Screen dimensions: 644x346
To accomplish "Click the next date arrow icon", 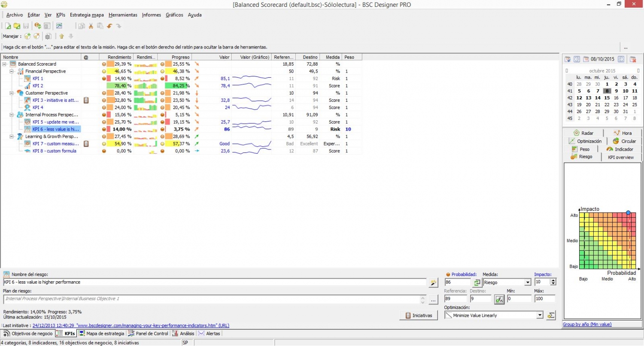I will (621, 59).
